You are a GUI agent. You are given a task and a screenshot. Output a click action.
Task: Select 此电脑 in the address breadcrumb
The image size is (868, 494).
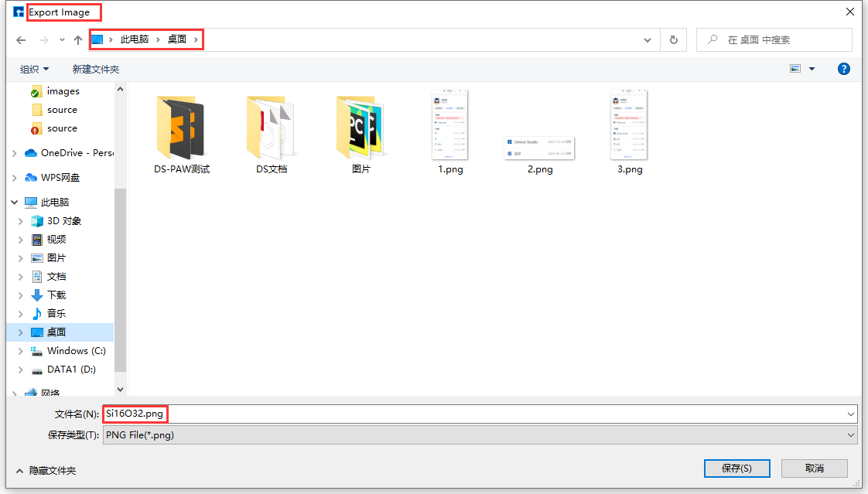point(135,39)
